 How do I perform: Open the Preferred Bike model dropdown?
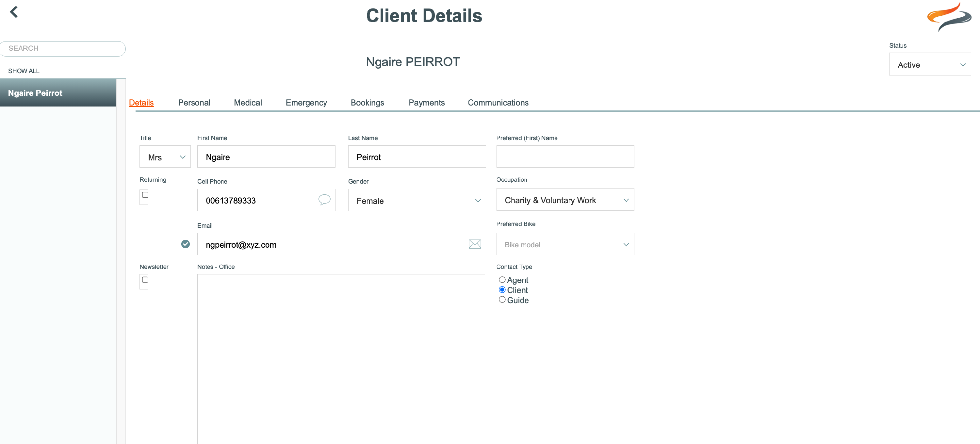[x=565, y=244]
